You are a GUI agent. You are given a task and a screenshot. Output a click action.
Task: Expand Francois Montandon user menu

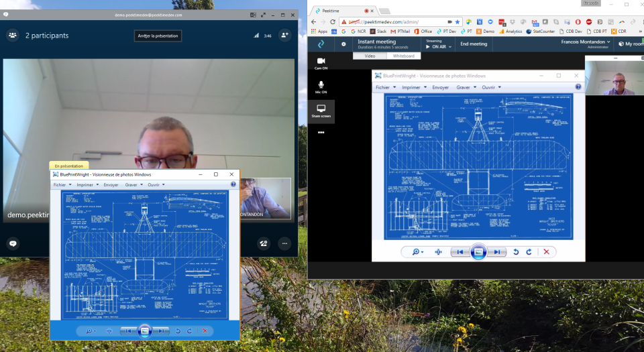click(586, 42)
